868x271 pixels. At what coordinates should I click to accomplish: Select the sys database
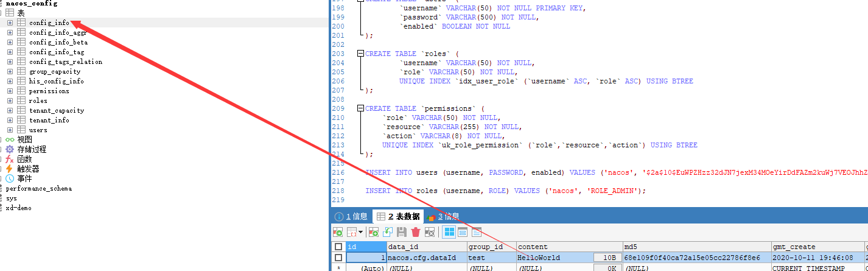pos(12,198)
